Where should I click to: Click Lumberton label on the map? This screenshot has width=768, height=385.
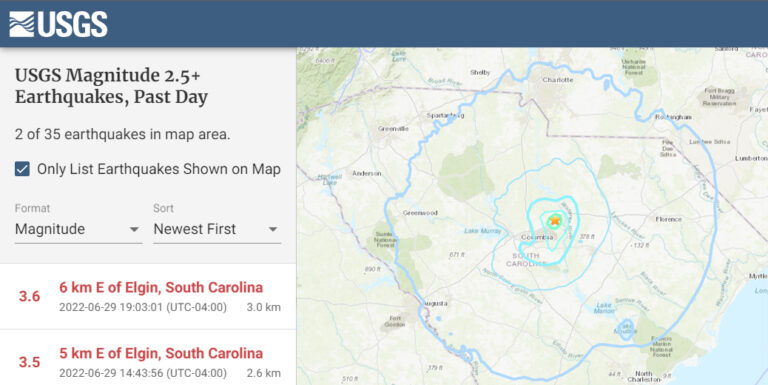click(751, 159)
